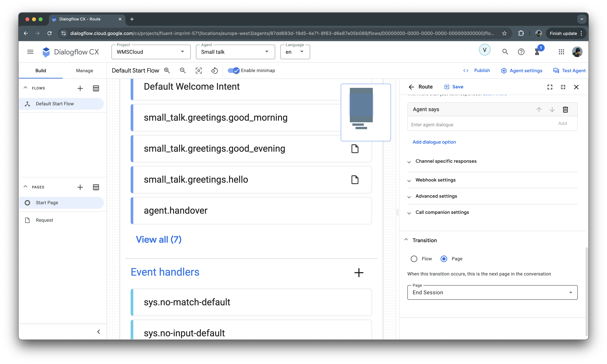Expand Webhook settings section
Screen dimensions: 607x364
(x=435, y=180)
